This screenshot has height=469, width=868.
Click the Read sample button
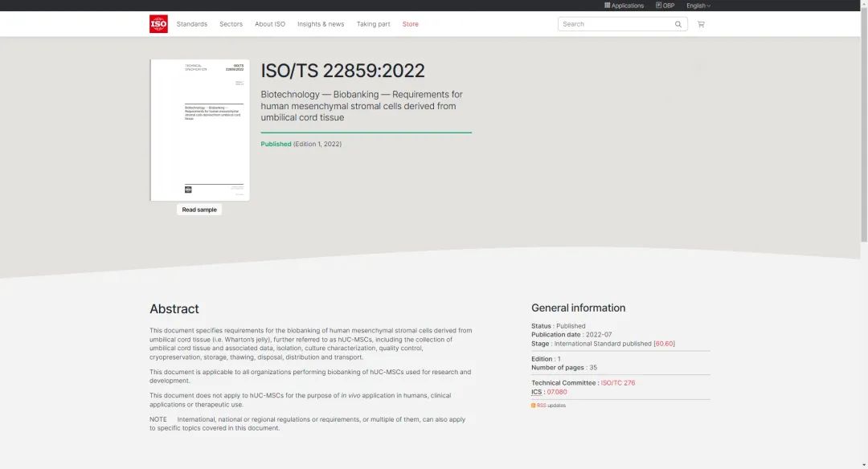(x=199, y=210)
